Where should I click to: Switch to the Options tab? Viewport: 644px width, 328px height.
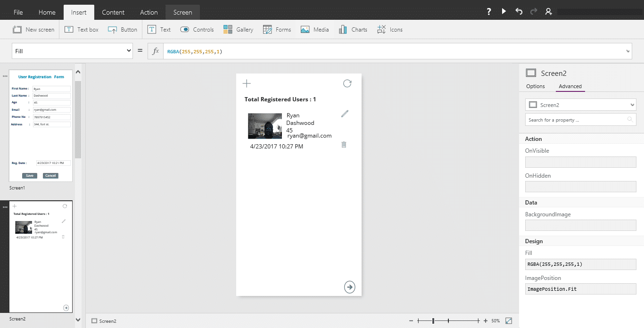[536, 86]
